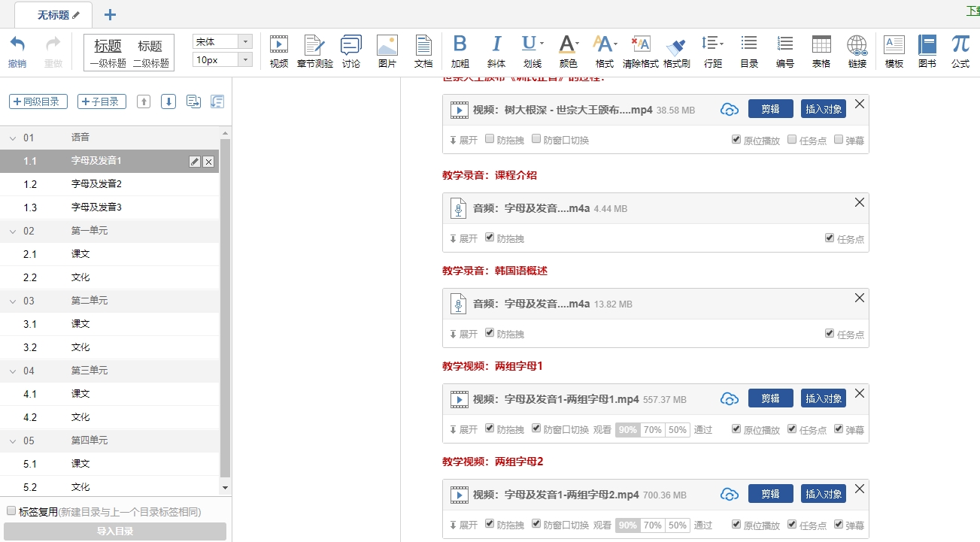Collapse the 01 语音 chapter

pyautogui.click(x=13, y=138)
